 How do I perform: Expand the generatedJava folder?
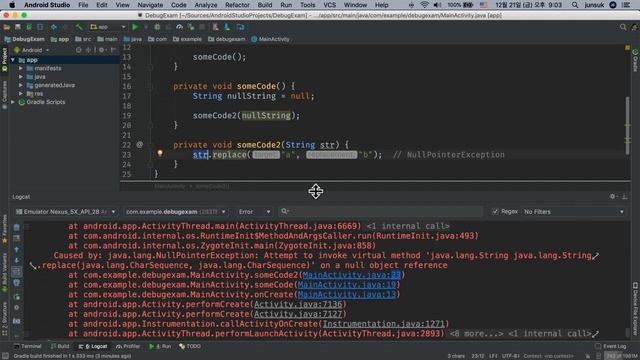[21, 85]
